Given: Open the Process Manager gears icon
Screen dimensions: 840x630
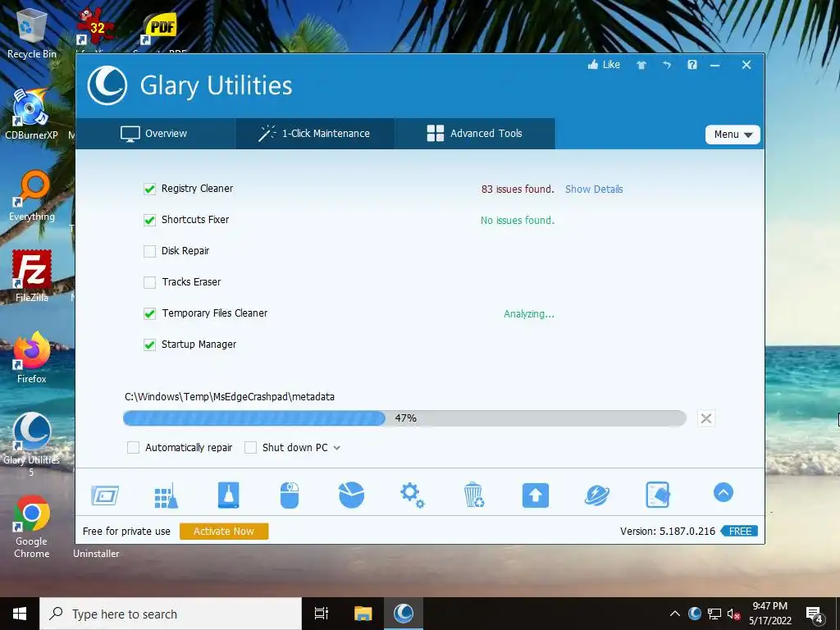Looking at the screenshot, I should pos(413,495).
